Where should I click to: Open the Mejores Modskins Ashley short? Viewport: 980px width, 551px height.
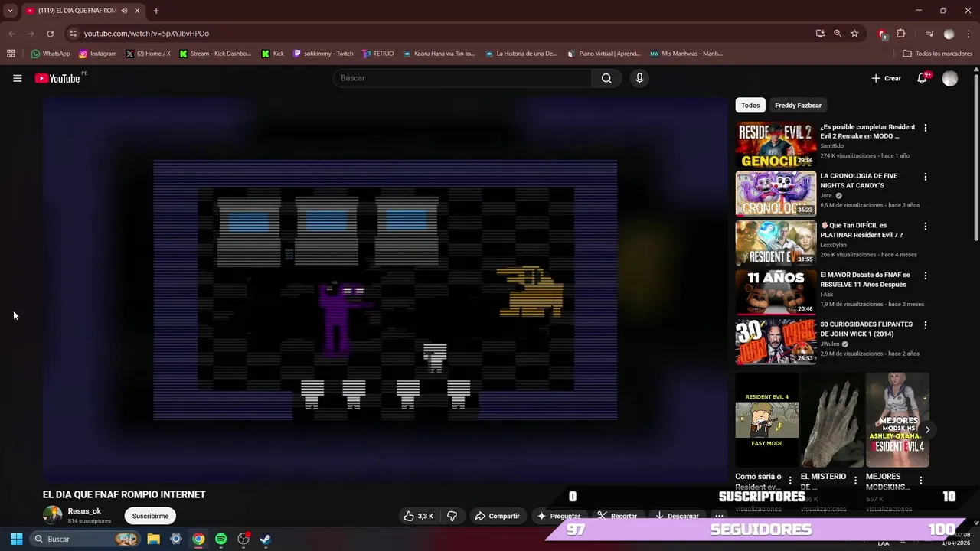click(897, 419)
